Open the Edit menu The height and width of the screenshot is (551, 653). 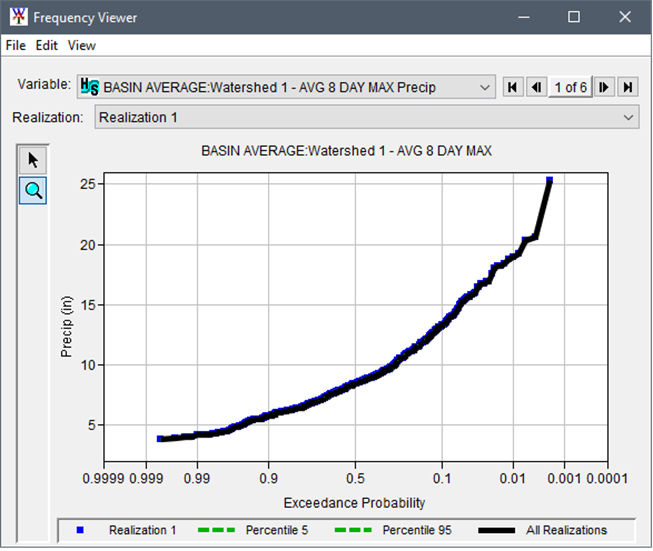[46, 45]
